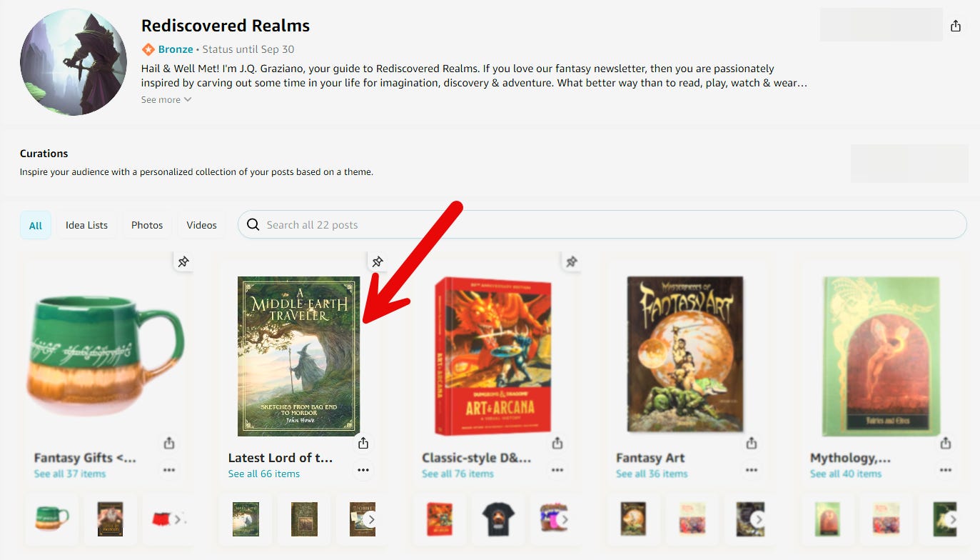This screenshot has height=560, width=980.
Task: Open more options for Classic-style D&D list
Action: 557,470
